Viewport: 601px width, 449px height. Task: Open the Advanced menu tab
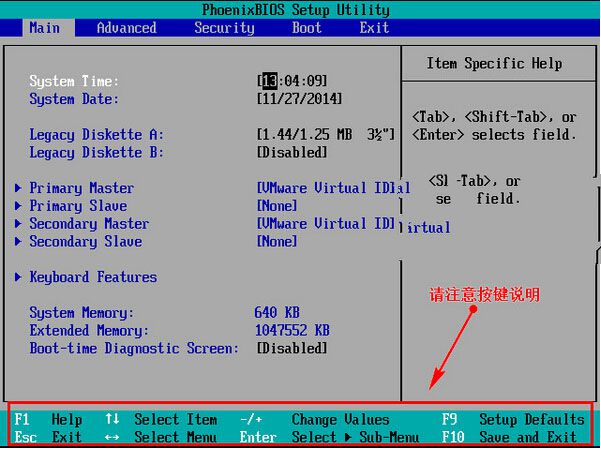(126, 28)
